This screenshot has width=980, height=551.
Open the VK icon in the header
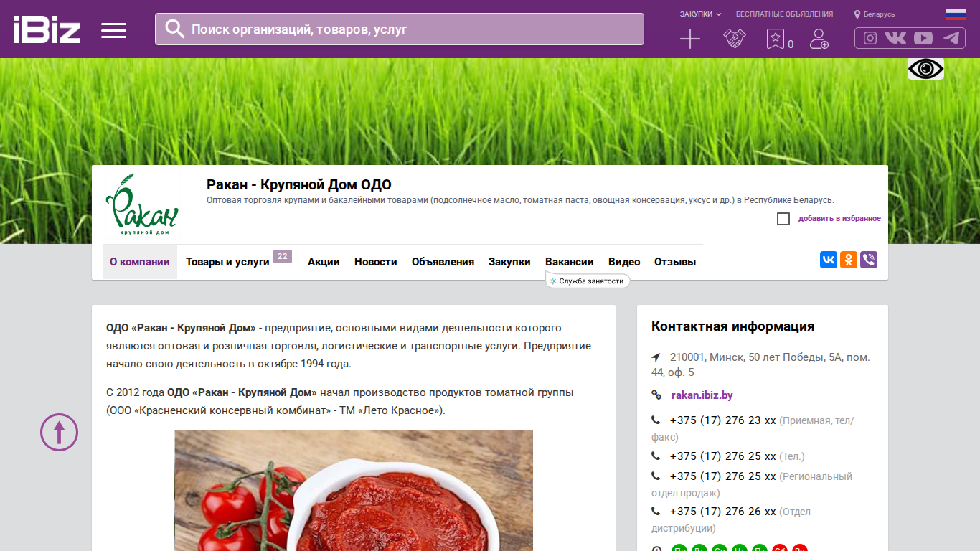(895, 38)
